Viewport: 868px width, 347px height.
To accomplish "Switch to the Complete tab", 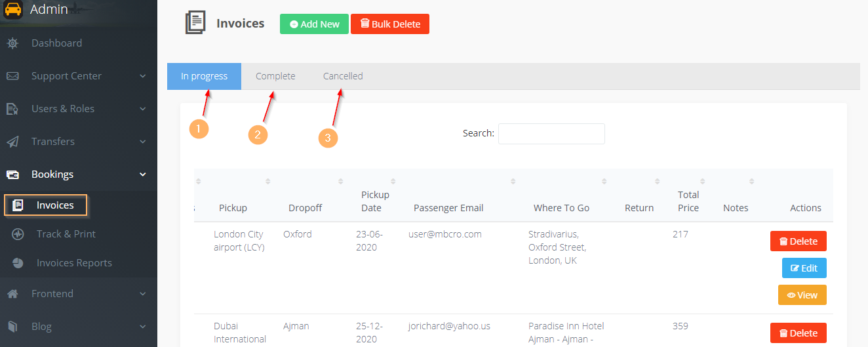I will 275,76.
